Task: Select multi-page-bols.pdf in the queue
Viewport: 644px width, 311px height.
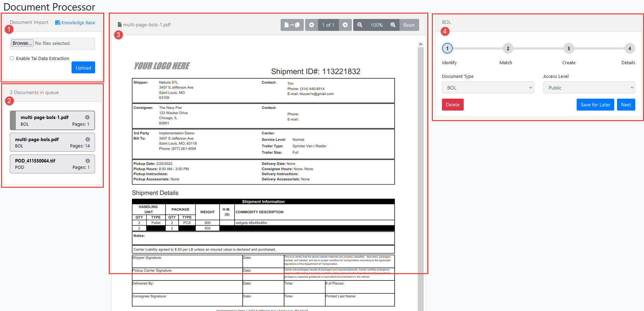Action: pos(52,142)
